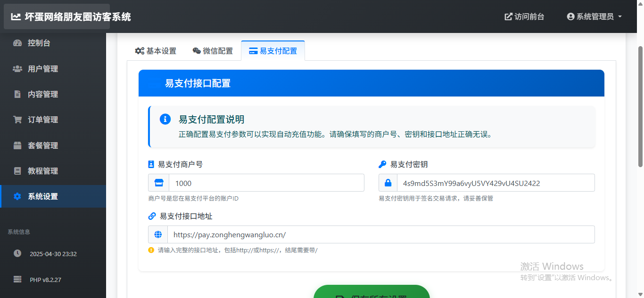Click the URL field with pay.zonghengwangluo.cn

381,234
